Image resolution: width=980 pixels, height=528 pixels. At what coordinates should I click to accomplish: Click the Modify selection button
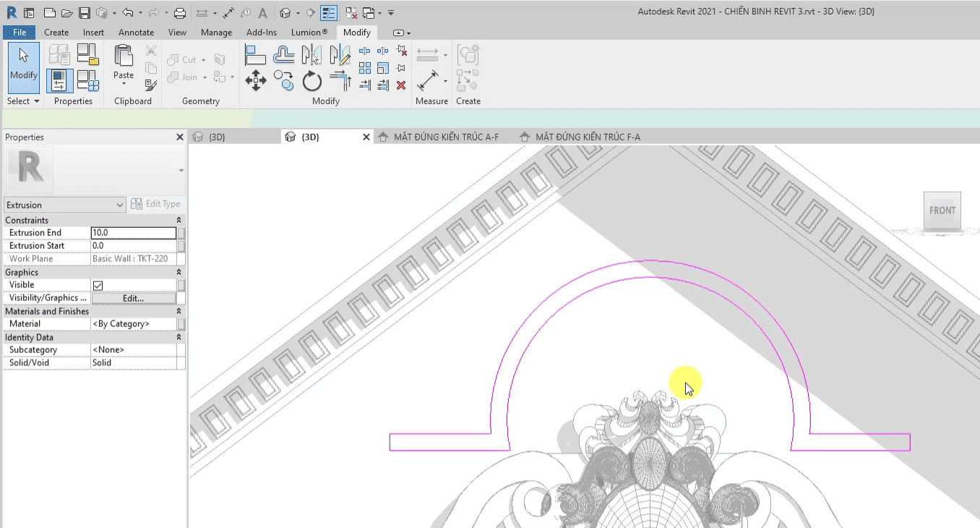click(x=23, y=67)
